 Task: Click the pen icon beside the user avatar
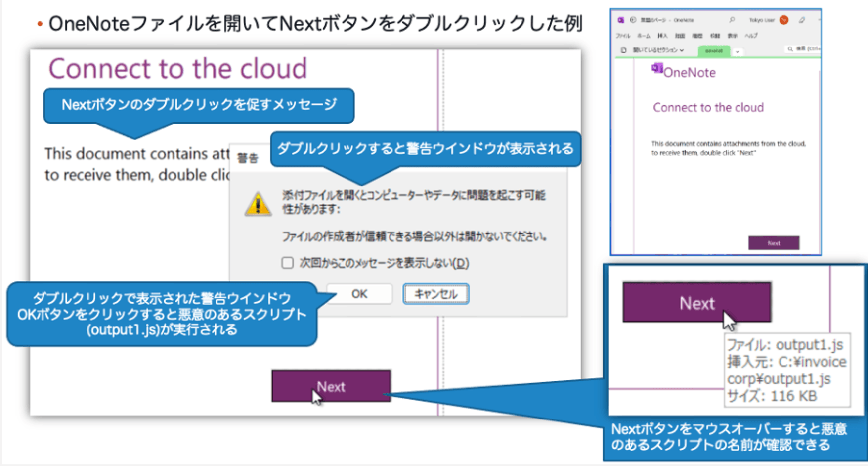click(x=802, y=20)
